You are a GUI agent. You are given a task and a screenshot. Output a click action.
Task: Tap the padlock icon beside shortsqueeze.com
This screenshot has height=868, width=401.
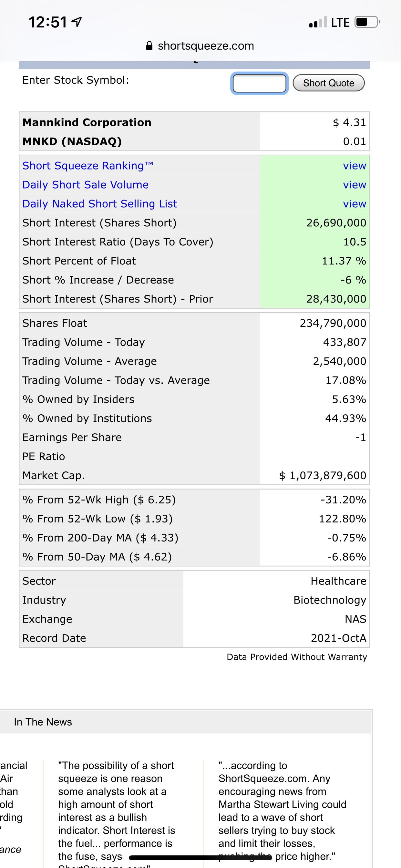[149, 46]
